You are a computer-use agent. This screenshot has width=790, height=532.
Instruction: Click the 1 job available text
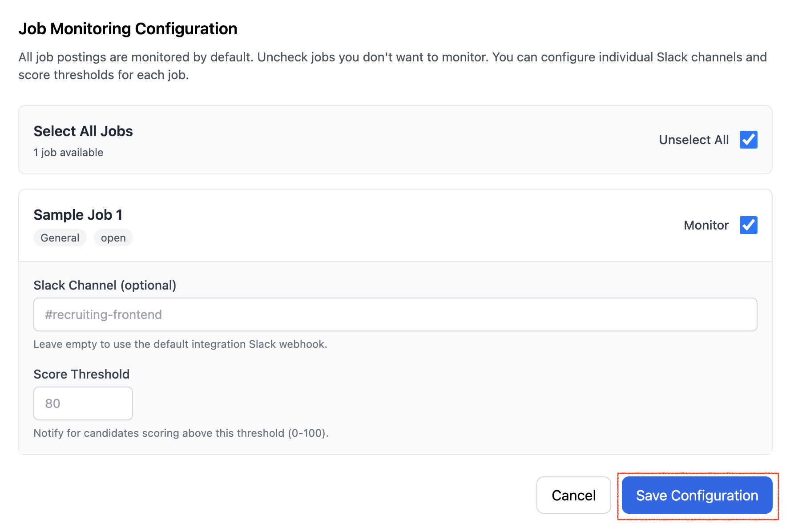tap(69, 153)
